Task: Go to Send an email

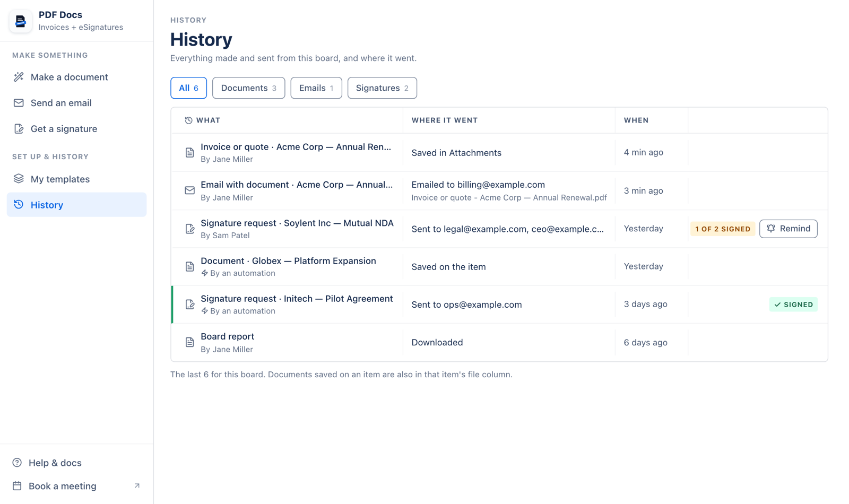Action: point(76,103)
